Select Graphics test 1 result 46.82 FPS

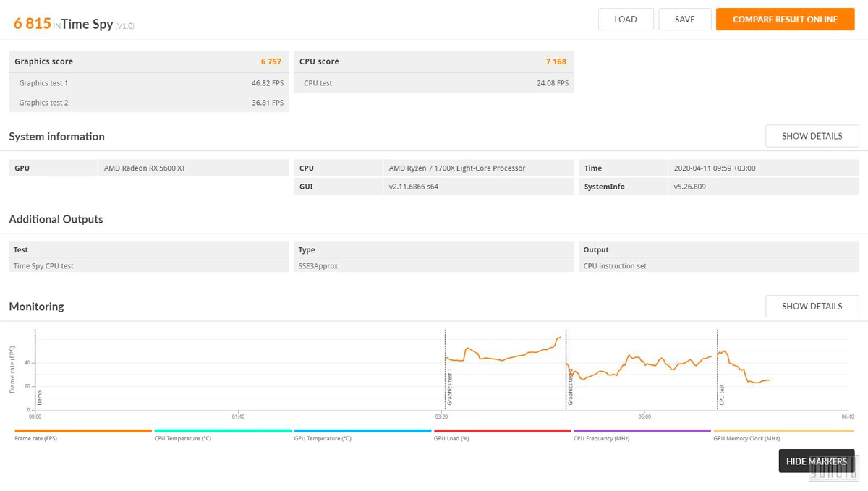click(268, 83)
